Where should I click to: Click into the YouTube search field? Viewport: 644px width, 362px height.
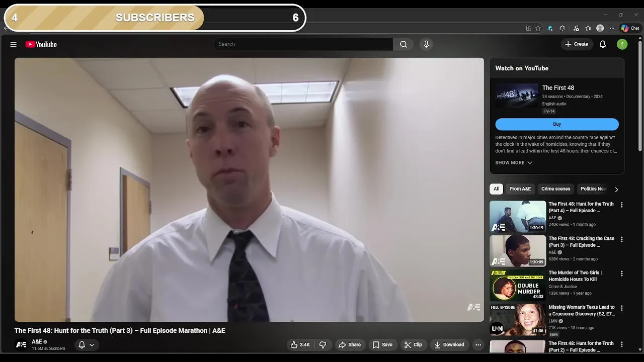[303, 44]
